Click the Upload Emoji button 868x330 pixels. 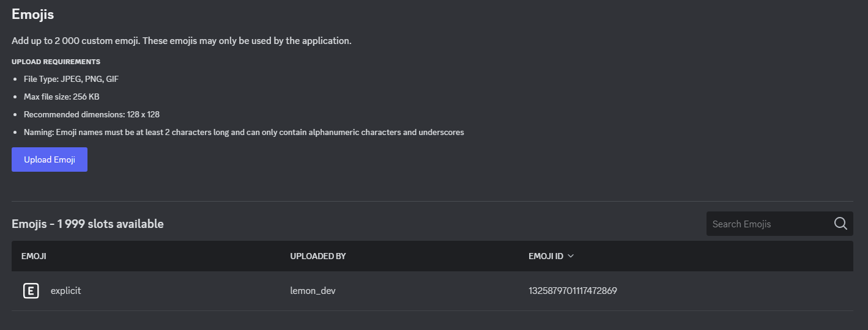tap(50, 159)
